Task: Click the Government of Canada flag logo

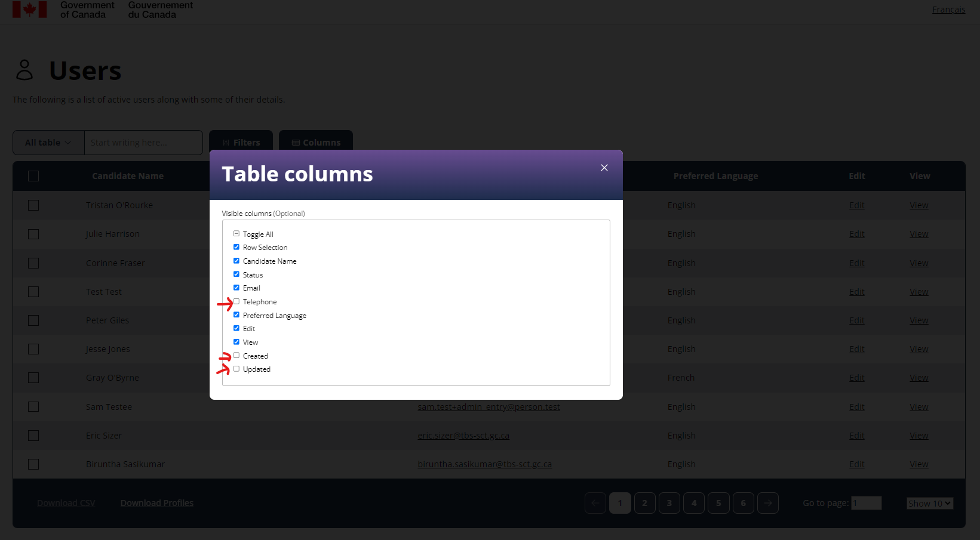Action: (x=31, y=9)
